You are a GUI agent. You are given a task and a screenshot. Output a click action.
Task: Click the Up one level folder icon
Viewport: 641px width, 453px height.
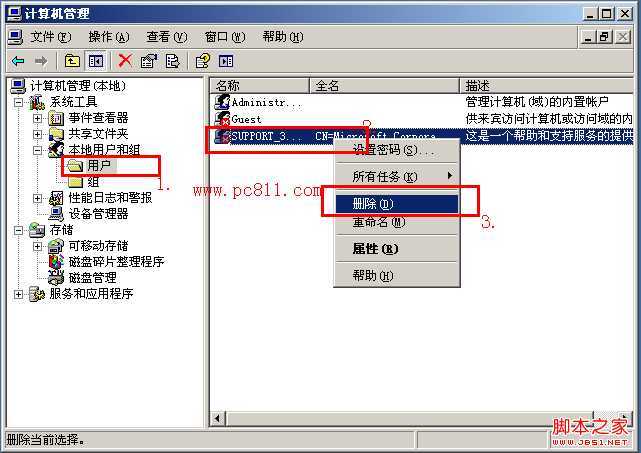click(x=72, y=61)
